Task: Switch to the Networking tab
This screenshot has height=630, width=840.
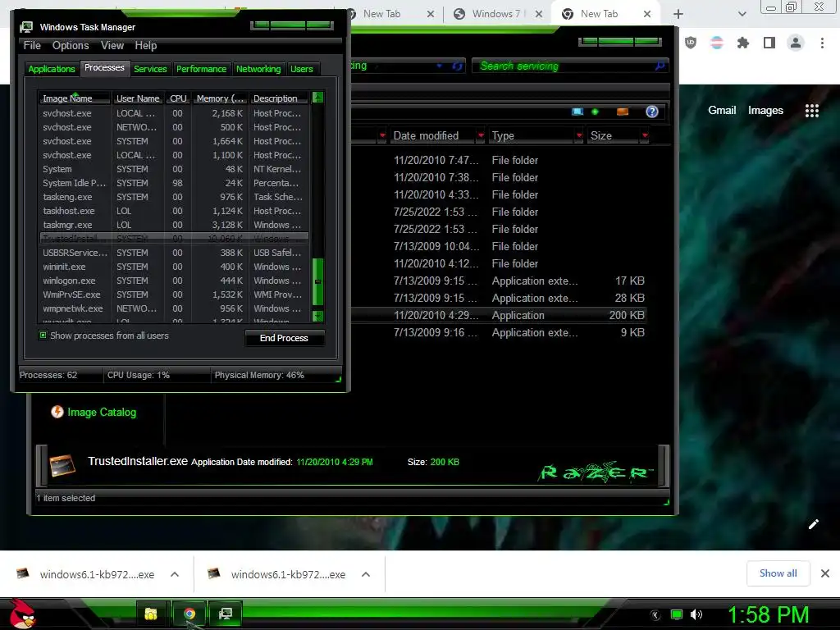Action: 258,69
